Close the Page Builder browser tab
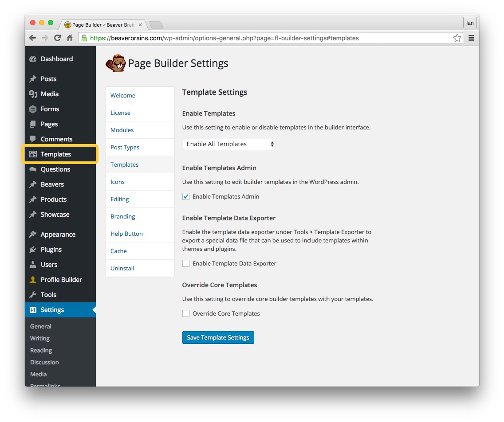Screen dimensions: 504x422 140,25
